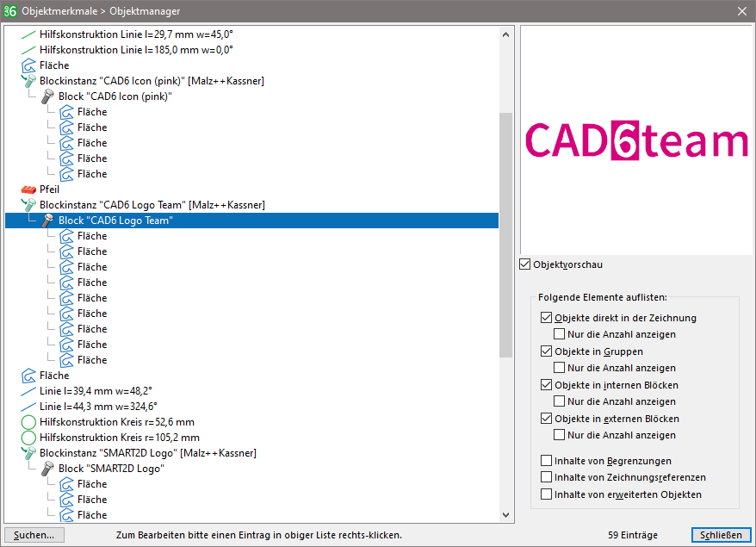
Task: Select "Hilfskonstruktion Kreis r=105,2 mm"
Action: (120, 438)
